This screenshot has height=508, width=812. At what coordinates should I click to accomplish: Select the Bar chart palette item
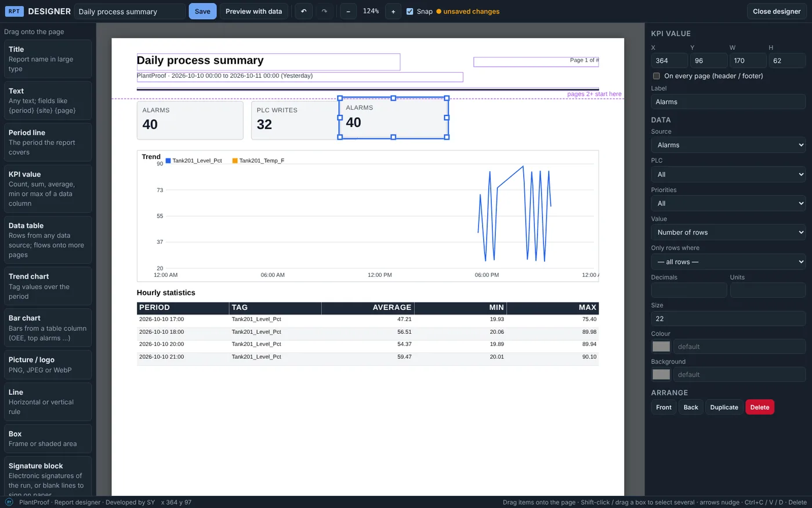point(48,328)
